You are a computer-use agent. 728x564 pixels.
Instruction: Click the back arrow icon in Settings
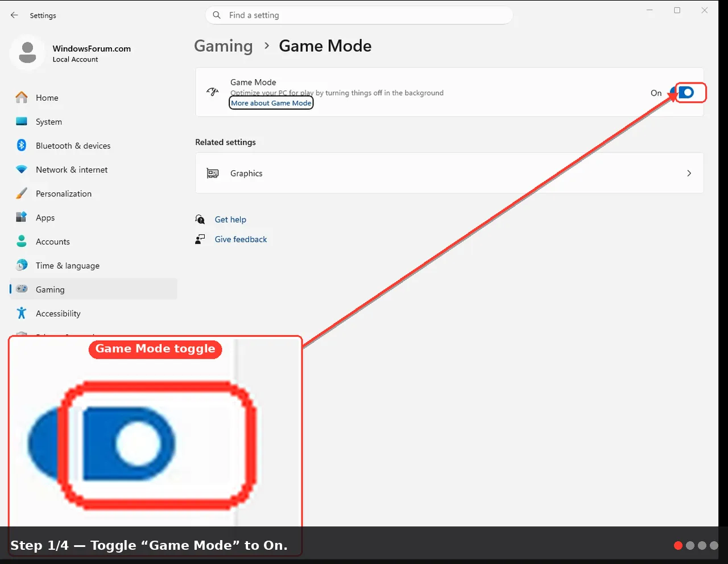pyautogui.click(x=14, y=15)
